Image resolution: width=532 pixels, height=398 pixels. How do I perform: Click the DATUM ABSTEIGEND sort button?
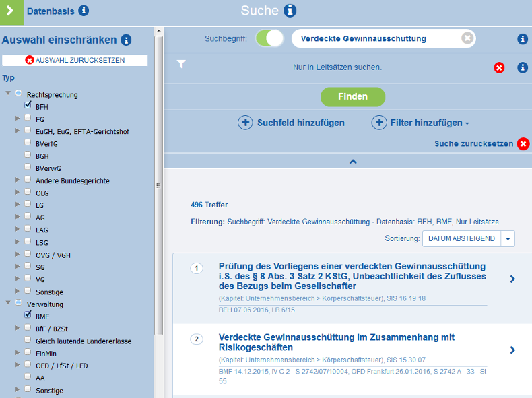(461, 239)
